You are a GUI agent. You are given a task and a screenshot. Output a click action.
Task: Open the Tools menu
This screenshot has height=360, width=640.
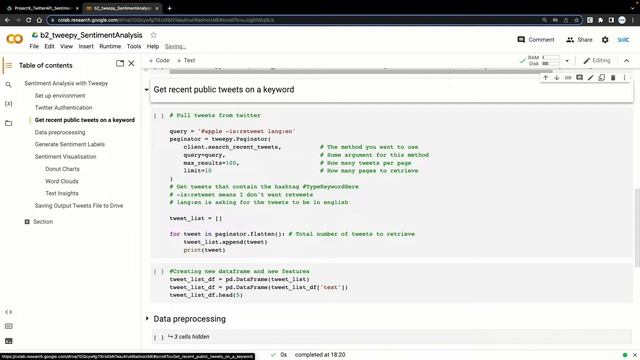pyautogui.click(x=134, y=47)
